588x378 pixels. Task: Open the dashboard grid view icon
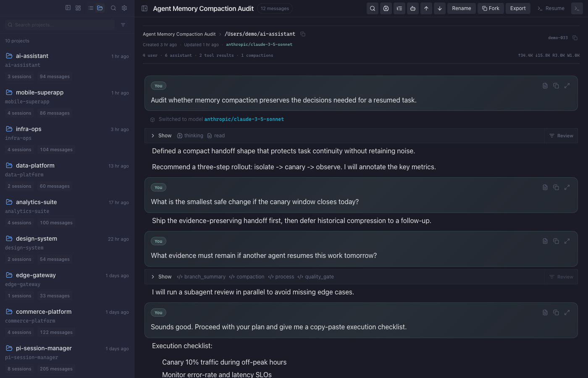tap(78, 8)
